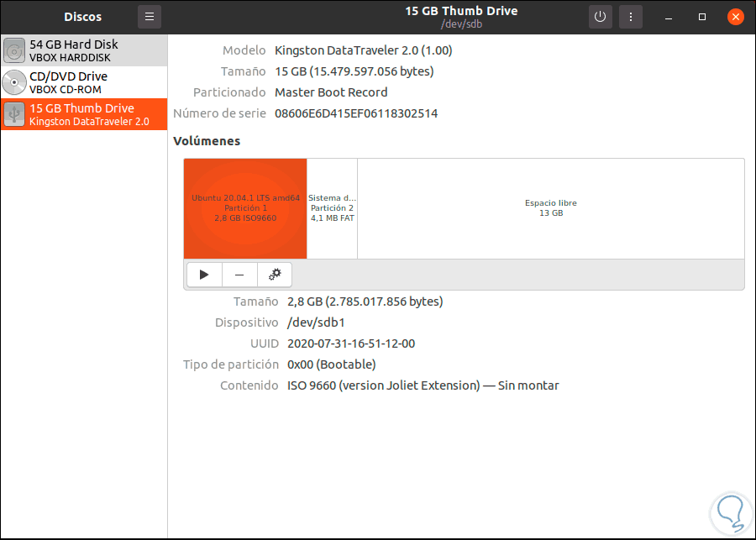The image size is (756, 540).
Task: Maximize the Discos window
Action: pos(702,17)
